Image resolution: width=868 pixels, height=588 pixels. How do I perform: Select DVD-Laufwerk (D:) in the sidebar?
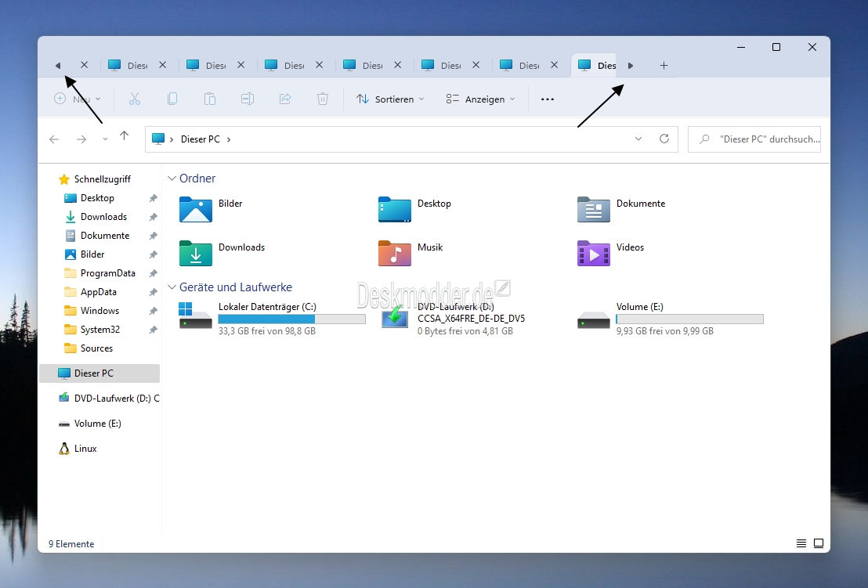pyautogui.click(x=108, y=399)
